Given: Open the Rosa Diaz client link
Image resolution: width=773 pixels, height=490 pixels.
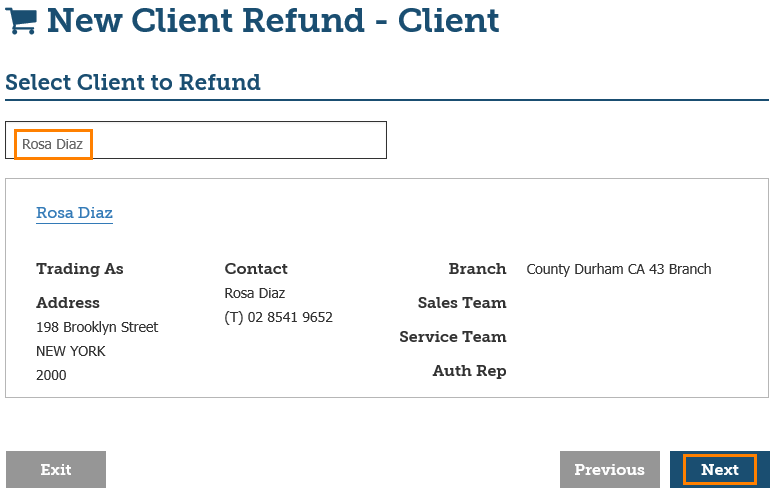Looking at the screenshot, I should (74, 213).
